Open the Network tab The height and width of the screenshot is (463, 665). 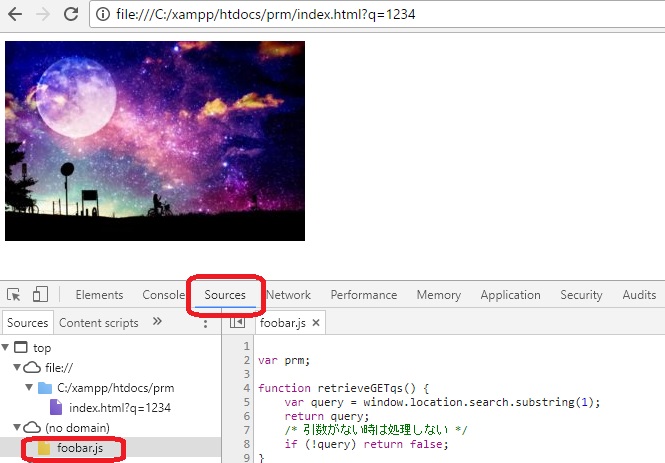(288, 295)
